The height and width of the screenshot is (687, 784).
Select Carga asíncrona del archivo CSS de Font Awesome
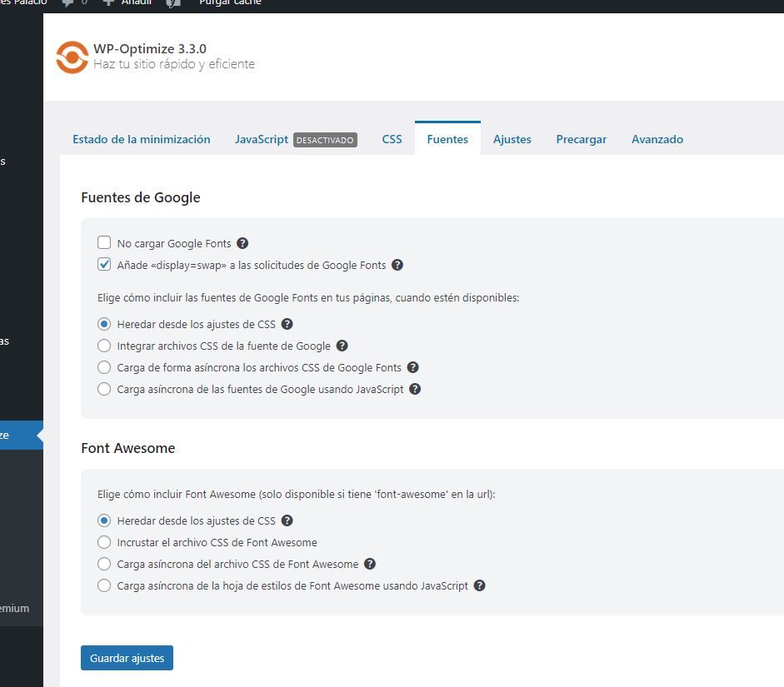pyautogui.click(x=104, y=564)
